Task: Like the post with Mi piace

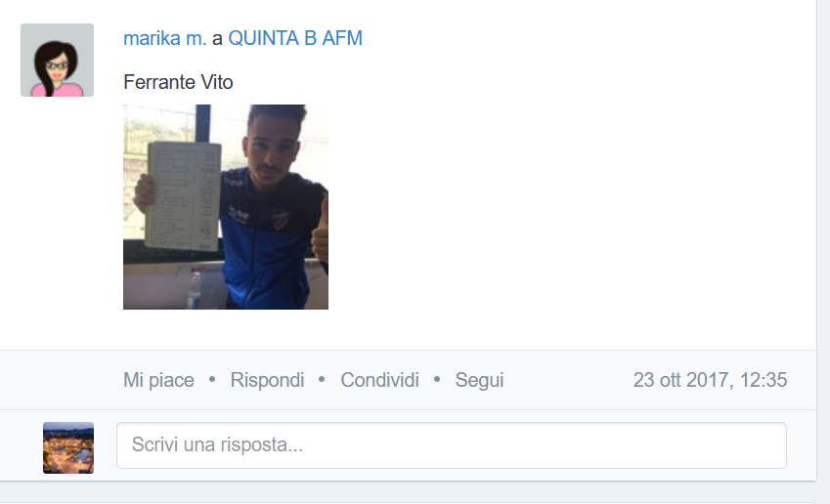Action: (x=158, y=380)
